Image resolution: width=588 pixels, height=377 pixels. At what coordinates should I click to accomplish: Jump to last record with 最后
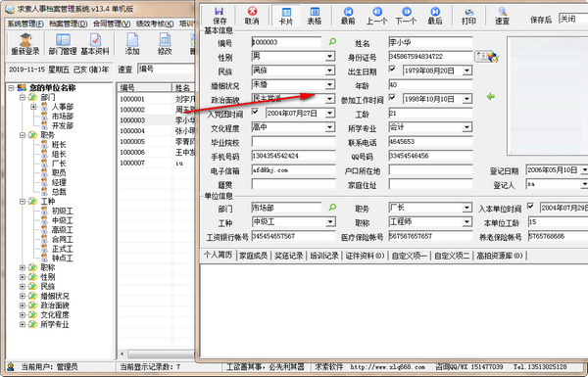435,16
